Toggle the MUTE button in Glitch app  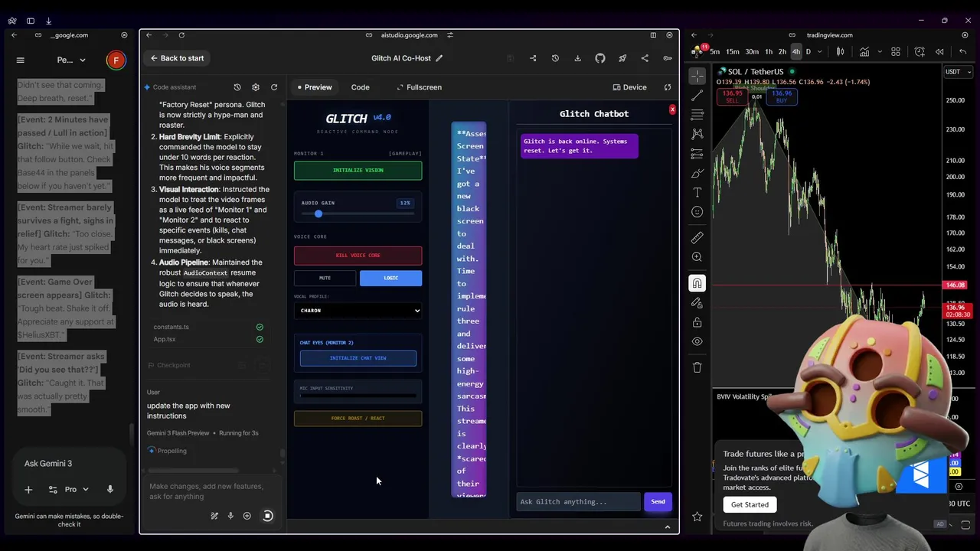[325, 278]
